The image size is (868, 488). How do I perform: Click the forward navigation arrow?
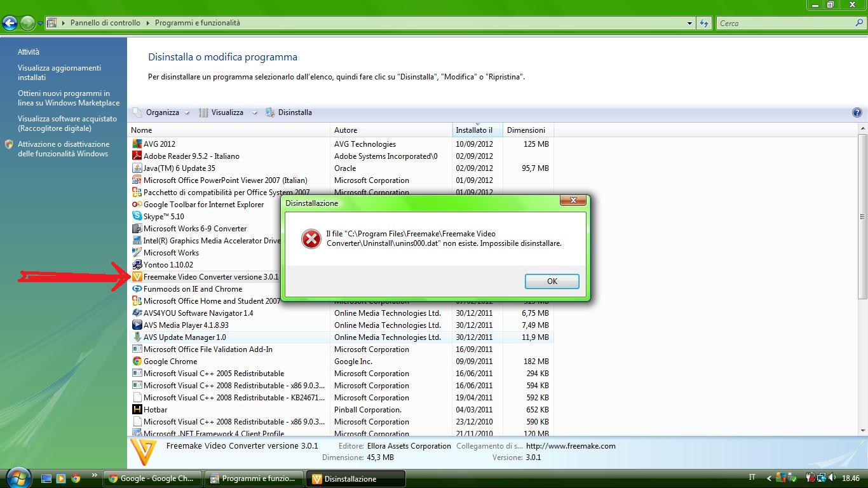point(27,24)
